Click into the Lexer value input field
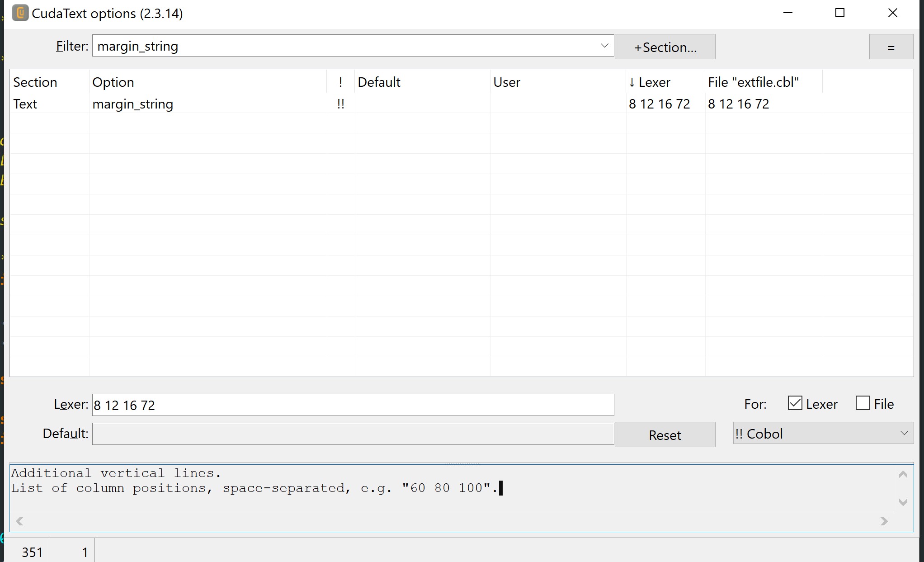The image size is (924, 562). pyautogui.click(x=353, y=405)
